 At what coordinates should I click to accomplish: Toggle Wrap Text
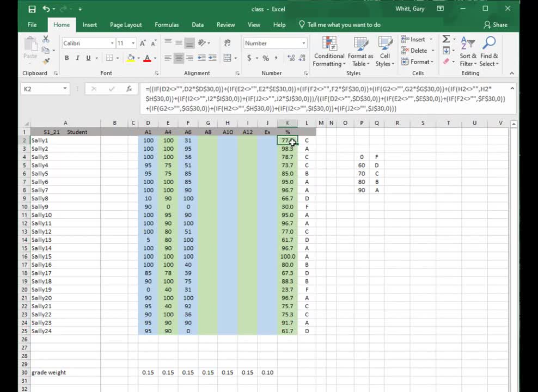tap(227, 43)
